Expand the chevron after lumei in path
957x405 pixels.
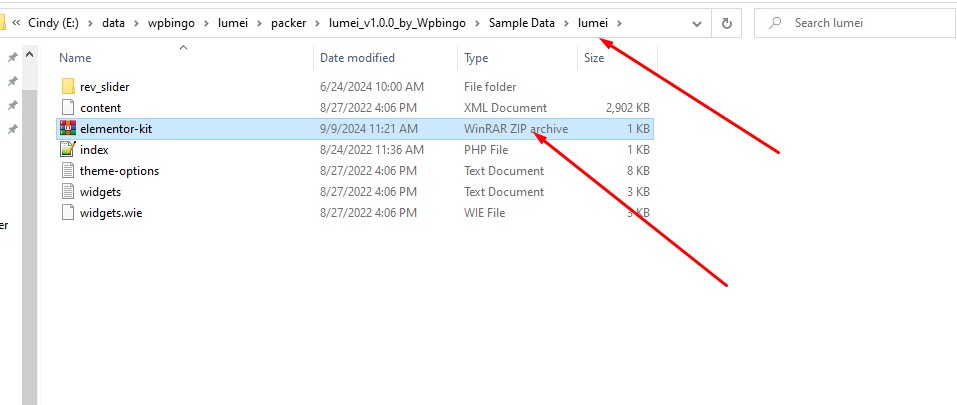pos(620,22)
